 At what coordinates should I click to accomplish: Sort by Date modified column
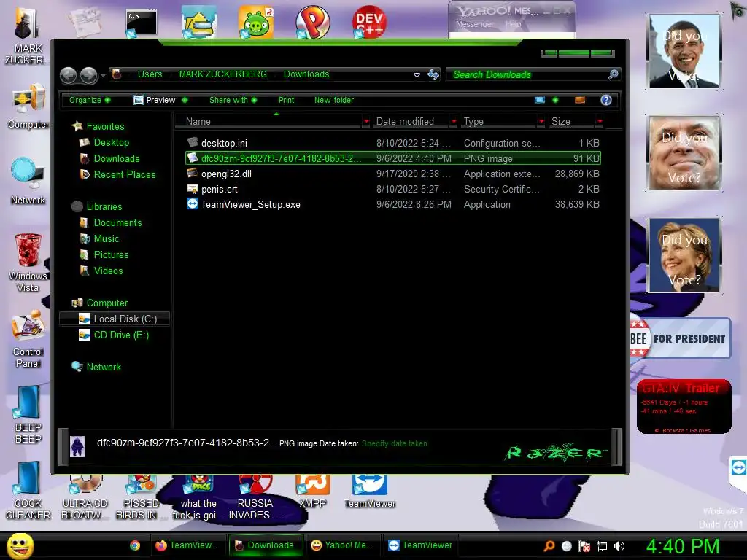pyautogui.click(x=410, y=122)
